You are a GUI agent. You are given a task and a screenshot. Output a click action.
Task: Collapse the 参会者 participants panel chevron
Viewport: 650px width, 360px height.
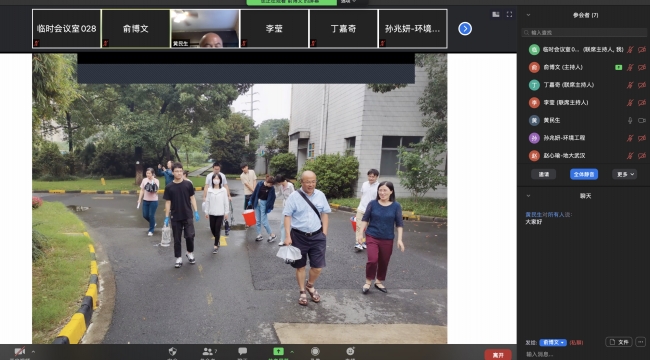click(x=528, y=15)
